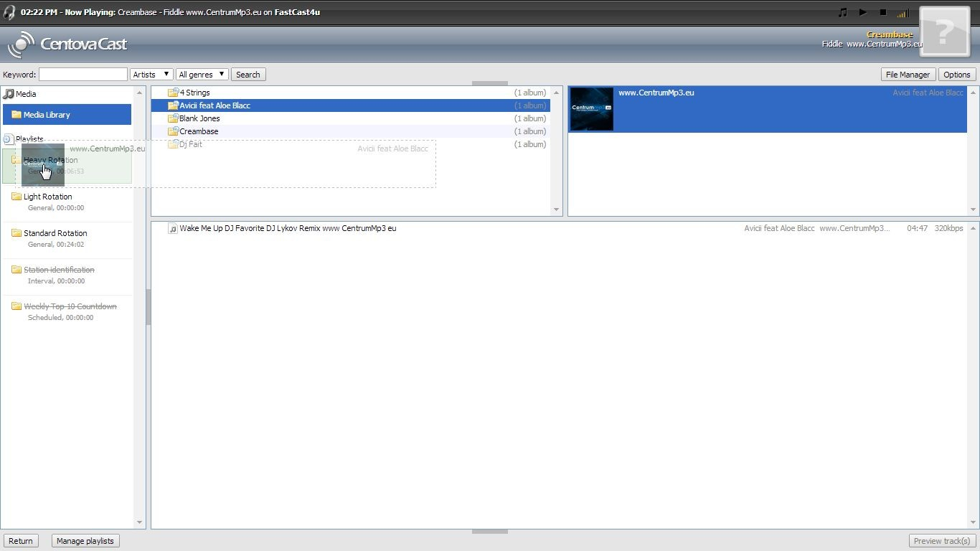Viewport: 980px width, 551px height.
Task: Select the Media Library folder
Action: click(x=67, y=115)
